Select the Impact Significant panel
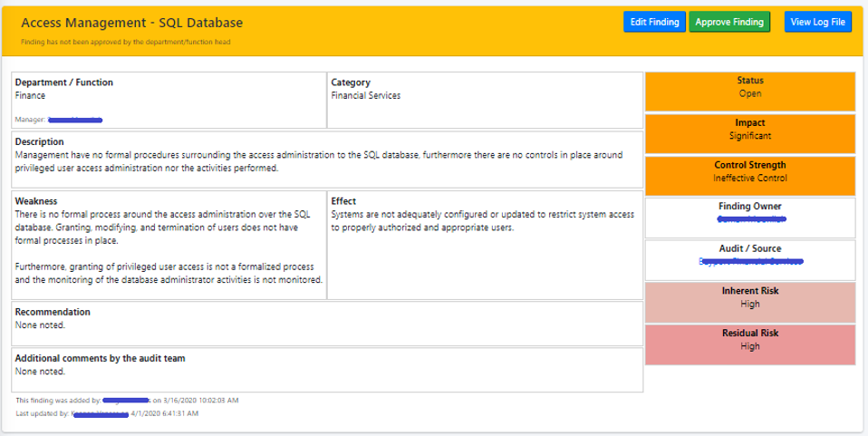Image resolution: width=868 pixels, height=436 pixels. coord(750,130)
